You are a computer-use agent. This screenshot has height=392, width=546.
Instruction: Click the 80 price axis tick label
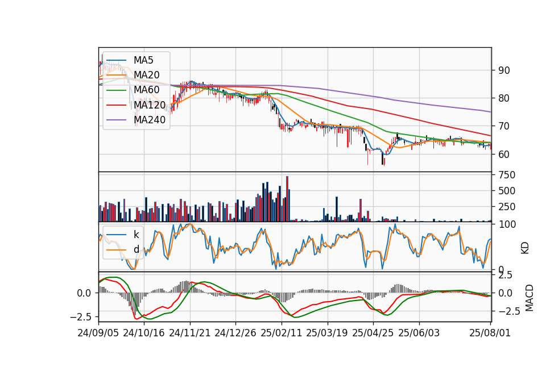click(504, 98)
